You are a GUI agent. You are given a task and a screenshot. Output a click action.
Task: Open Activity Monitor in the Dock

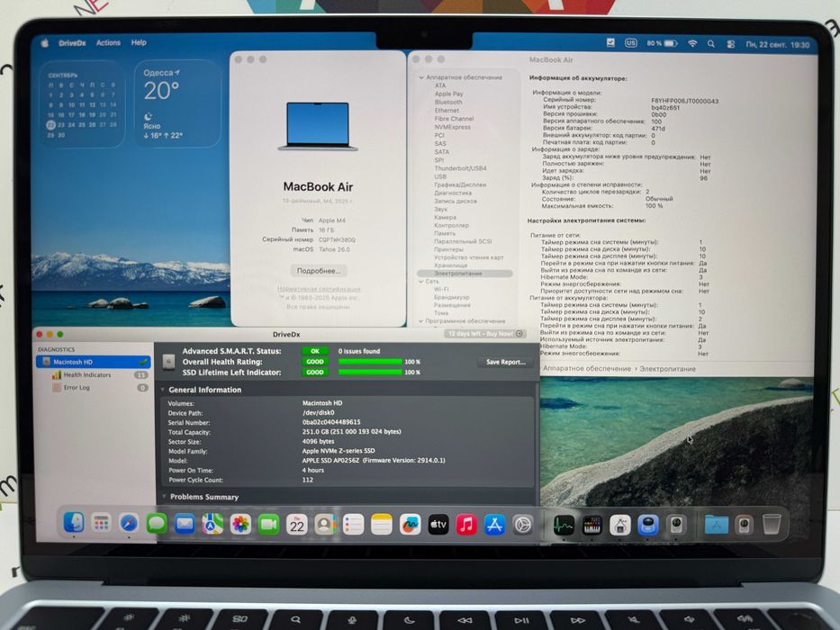pyautogui.click(x=564, y=525)
